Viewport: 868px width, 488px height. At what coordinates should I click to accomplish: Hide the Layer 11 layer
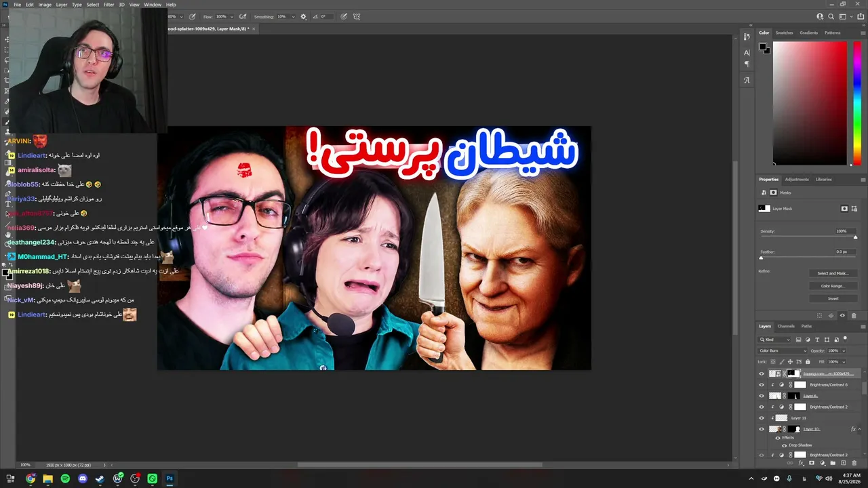tap(761, 418)
